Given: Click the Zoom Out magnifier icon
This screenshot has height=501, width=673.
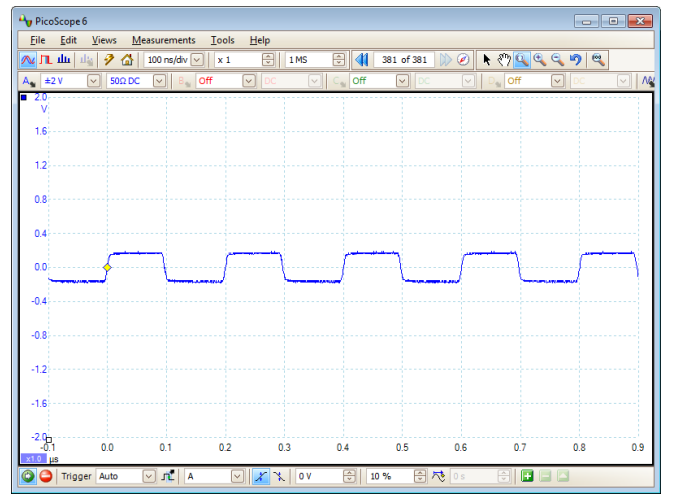Looking at the screenshot, I should point(557,60).
